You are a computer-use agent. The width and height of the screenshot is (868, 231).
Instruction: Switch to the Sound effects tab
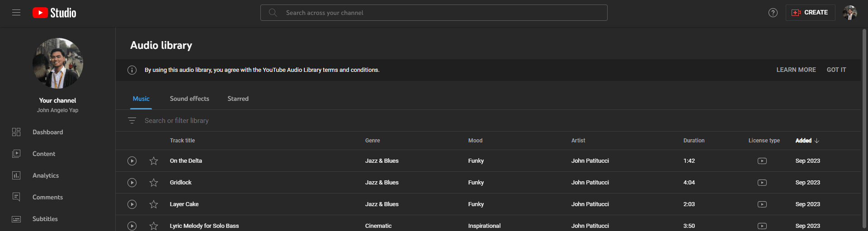(x=189, y=99)
